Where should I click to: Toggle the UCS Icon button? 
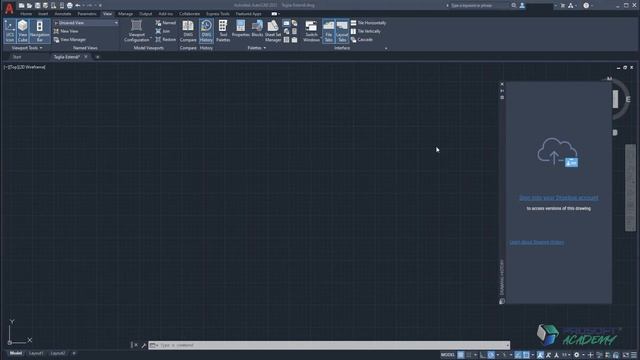coord(10,31)
